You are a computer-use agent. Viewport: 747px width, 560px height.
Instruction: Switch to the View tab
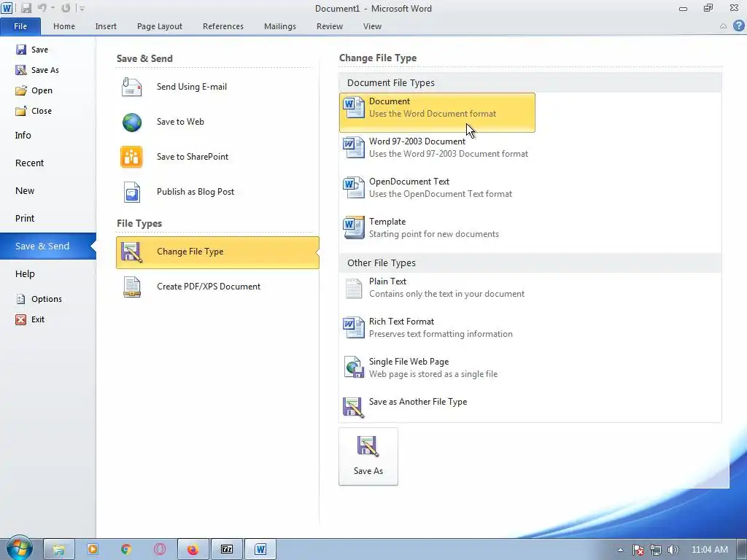point(372,26)
